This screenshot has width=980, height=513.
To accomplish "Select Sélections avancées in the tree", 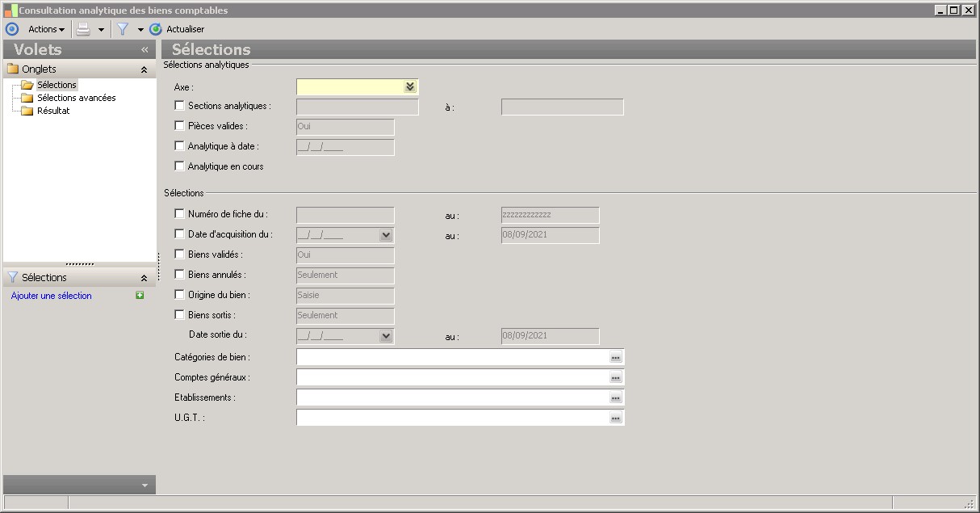I will (x=76, y=98).
